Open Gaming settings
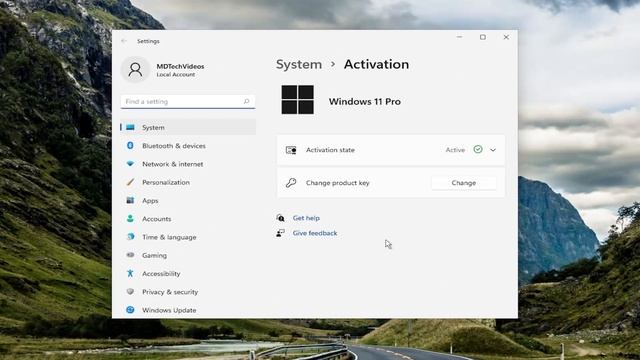Image resolution: width=640 pixels, height=360 pixels. click(188, 256)
